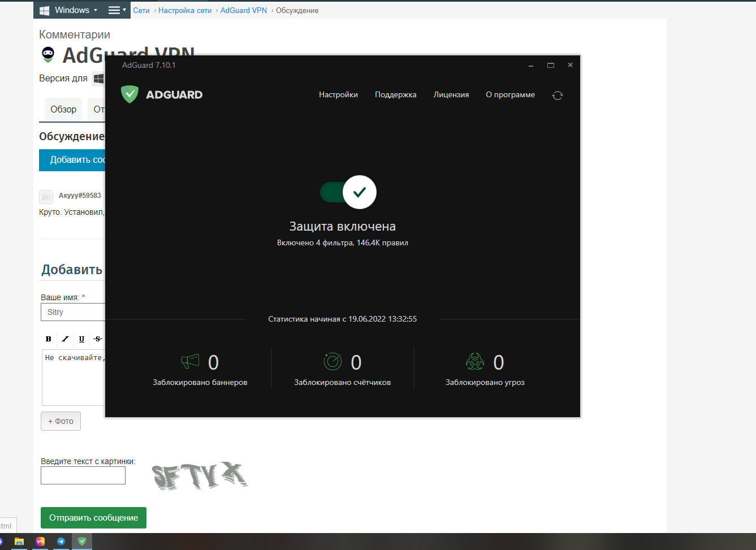The width and height of the screenshot is (756, 550).
Task: Open File Explorer from the taskbar
Action: point(19,542)
